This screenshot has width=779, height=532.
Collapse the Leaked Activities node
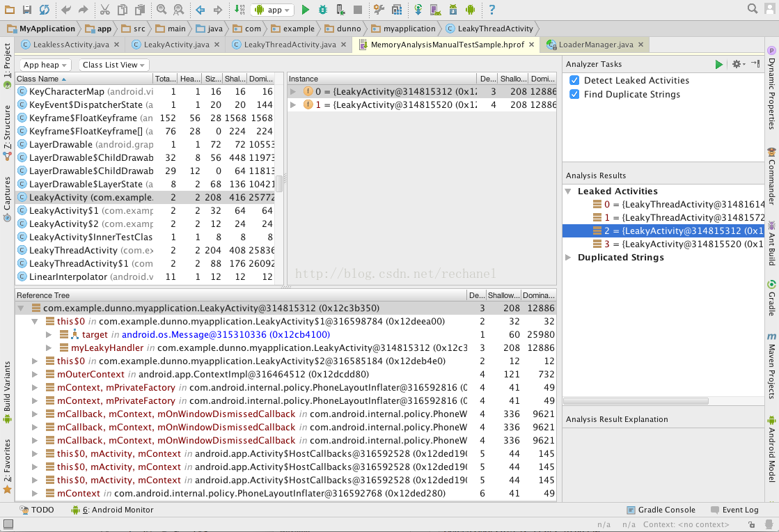(568, 191)
